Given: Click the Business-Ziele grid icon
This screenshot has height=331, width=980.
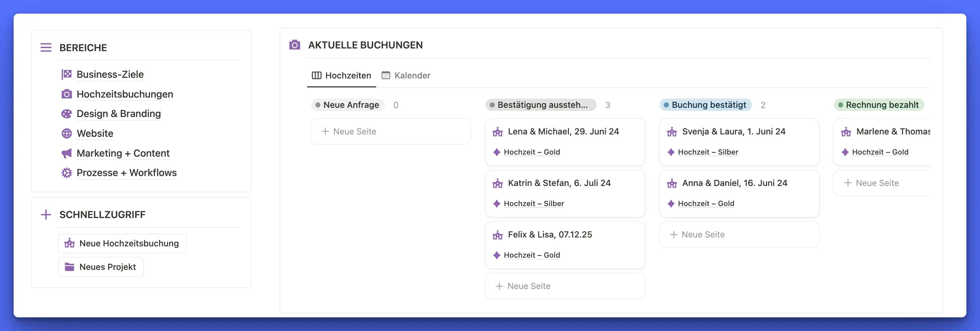Looking at the screenshot, I should pos(66,74).
